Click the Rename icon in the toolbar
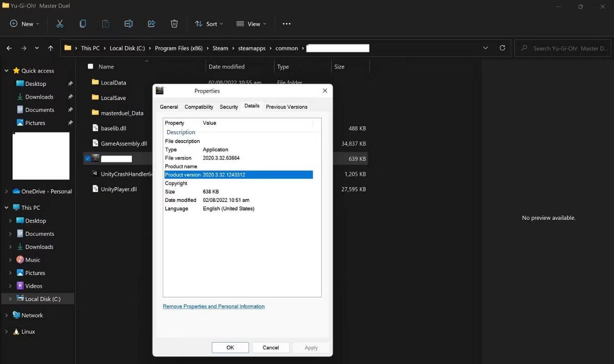This screenshot has height=364, width=614. coord(128,24)
